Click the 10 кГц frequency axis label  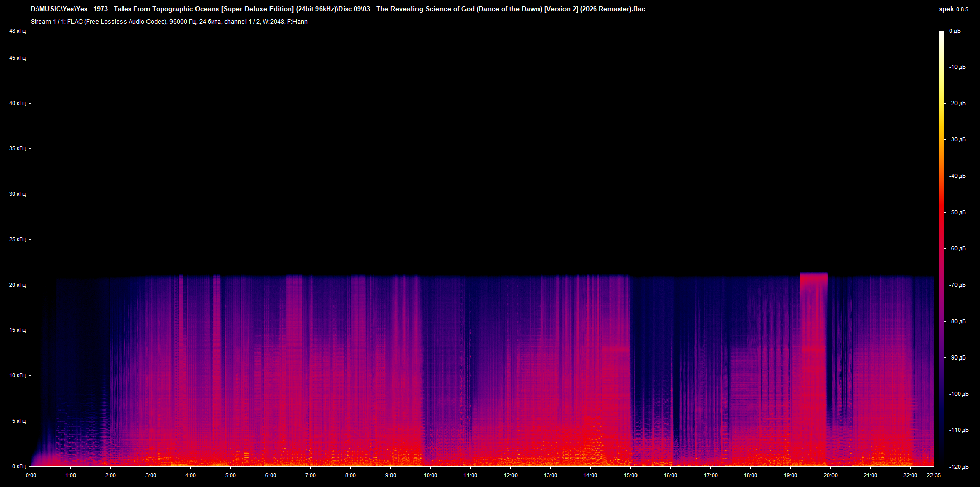[x=17, y=376]
